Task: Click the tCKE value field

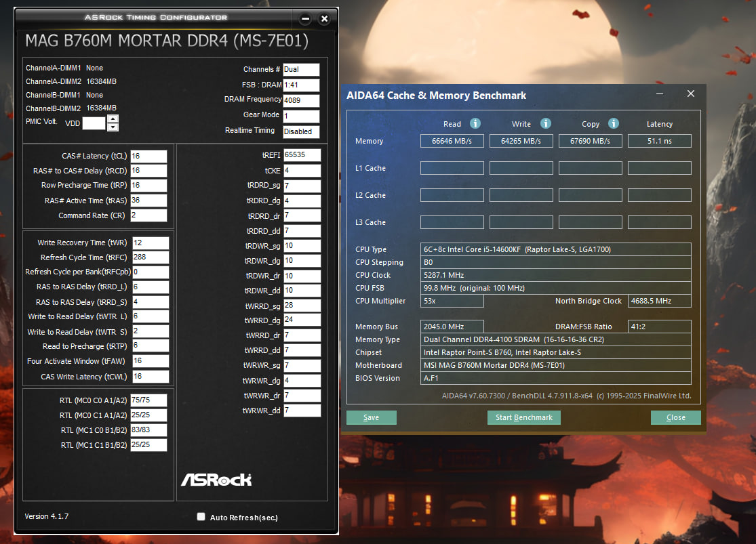Action: coord(302,171)
